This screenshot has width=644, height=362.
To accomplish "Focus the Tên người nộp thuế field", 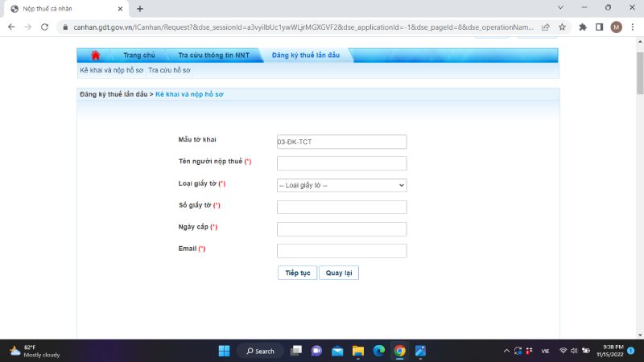I will tap(341, 163).
